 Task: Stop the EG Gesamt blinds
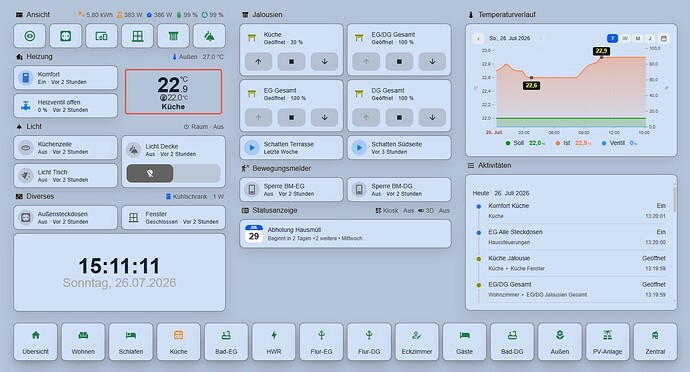(291, 118)
